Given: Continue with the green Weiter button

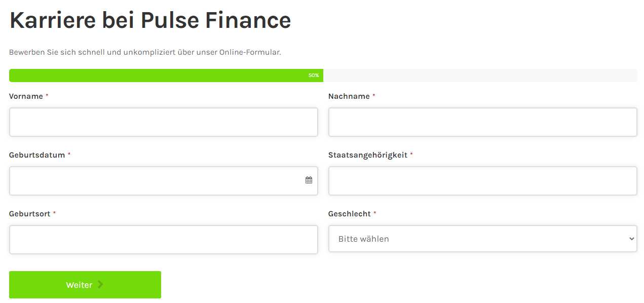Looking at the screenshot, I should pos(85,285).
